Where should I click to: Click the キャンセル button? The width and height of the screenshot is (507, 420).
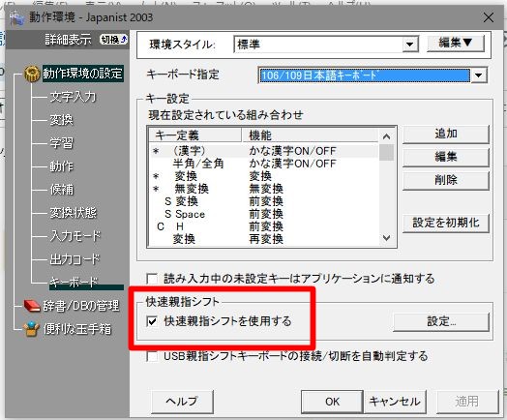395,402
